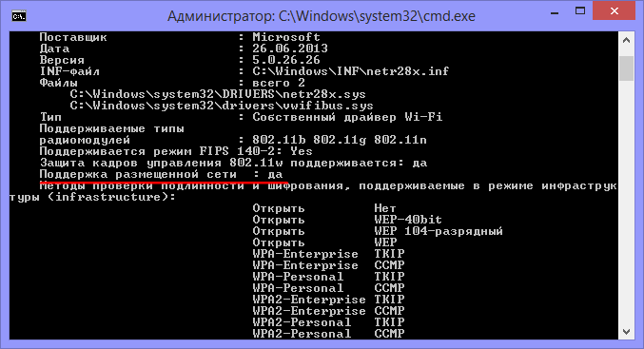The height and width of the screenshot is (349, 644).
Task: Click the scrollbar down arrow
Action: [x=626, y=331]
